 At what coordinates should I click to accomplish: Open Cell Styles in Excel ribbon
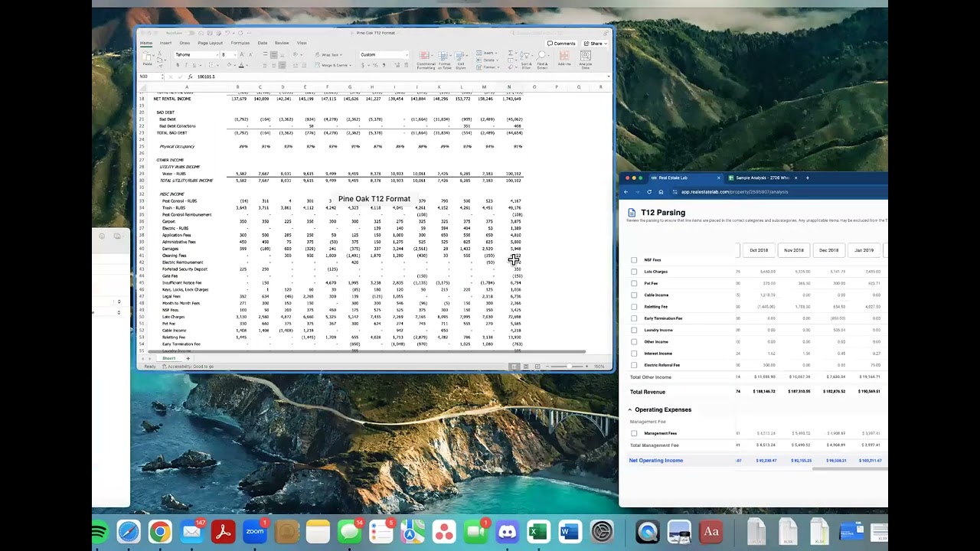point(461,60)
